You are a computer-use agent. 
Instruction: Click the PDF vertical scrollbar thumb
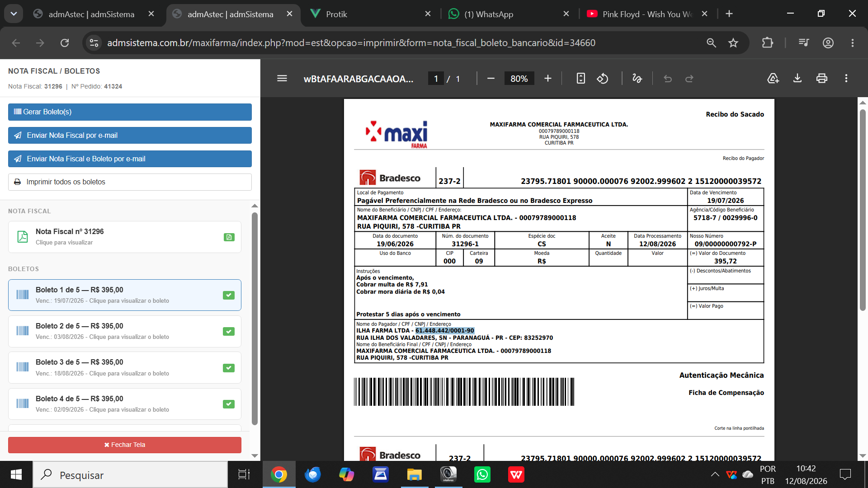tap(863, 210)
